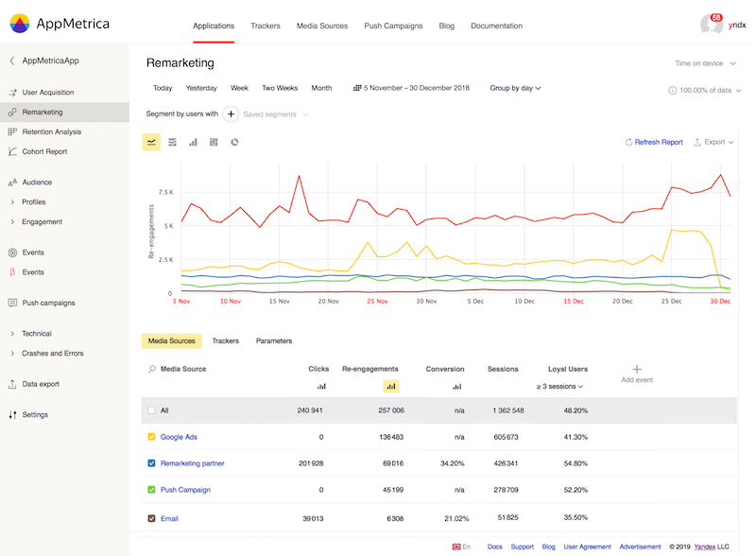Image resolution: width=756 pixels, height=556 pixels.
Task: Open the 100.00% of data dropdown
Action: 710,90
